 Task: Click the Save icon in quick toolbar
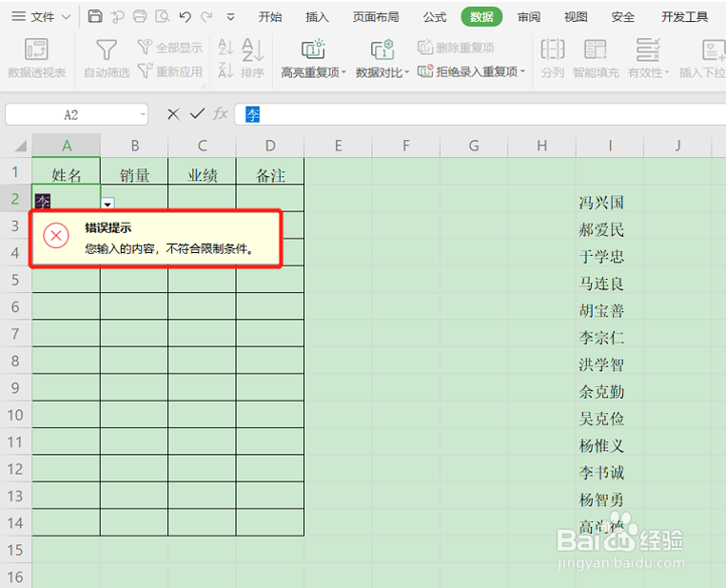pyautogui.click(x=95, y=16)
